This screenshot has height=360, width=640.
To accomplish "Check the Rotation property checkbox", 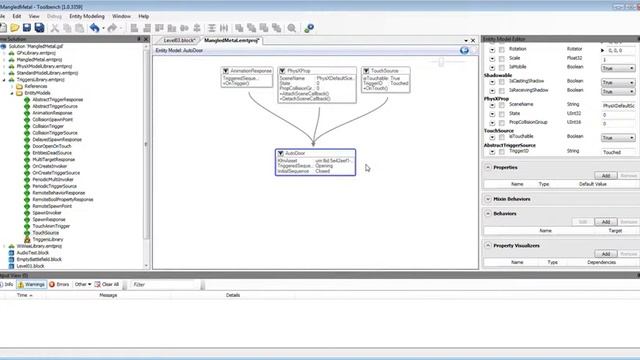I will (x=502, y=49).
